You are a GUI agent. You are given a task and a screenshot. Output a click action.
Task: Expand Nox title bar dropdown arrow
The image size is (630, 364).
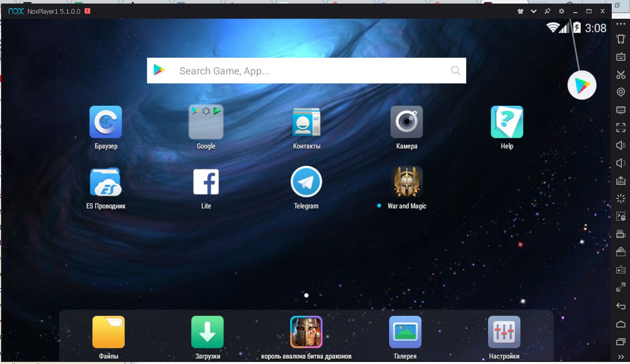click(x=534, y=11)
